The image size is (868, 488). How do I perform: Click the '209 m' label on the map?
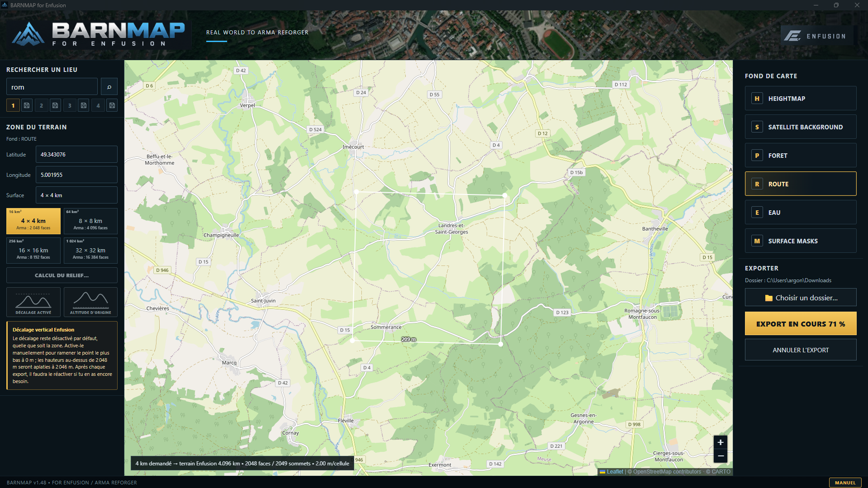click(x=408, y=339)
